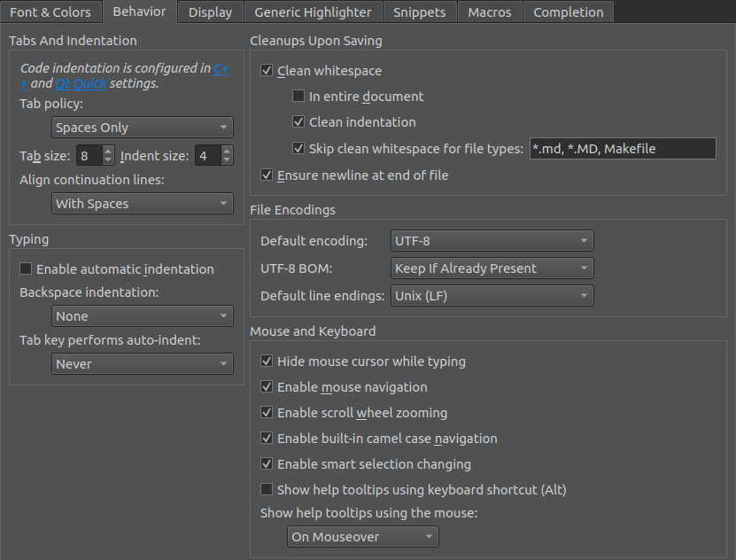Check the In entire document option
This screenshot has width=736, height=560.
coord(298,97)
